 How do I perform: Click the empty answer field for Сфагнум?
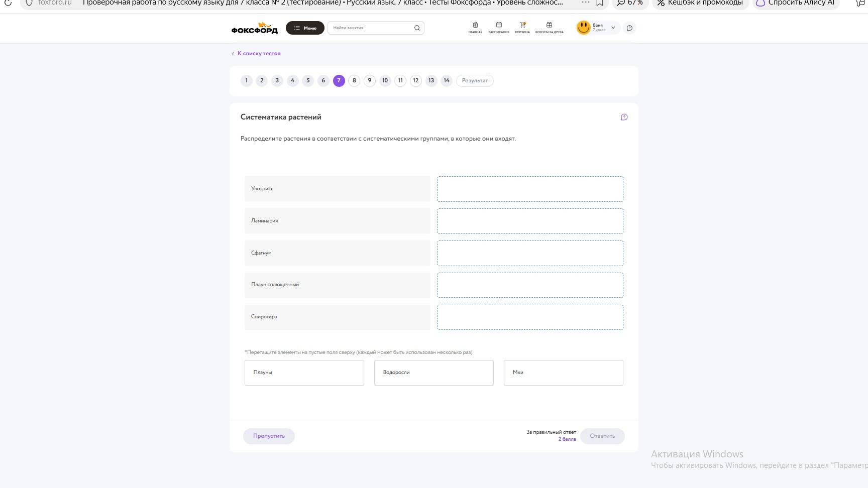pos(530,253)
